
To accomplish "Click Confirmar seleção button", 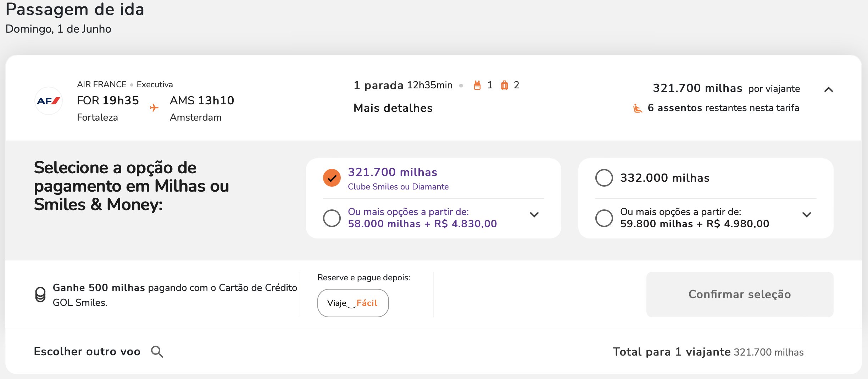I will click(x=740, y=295).
